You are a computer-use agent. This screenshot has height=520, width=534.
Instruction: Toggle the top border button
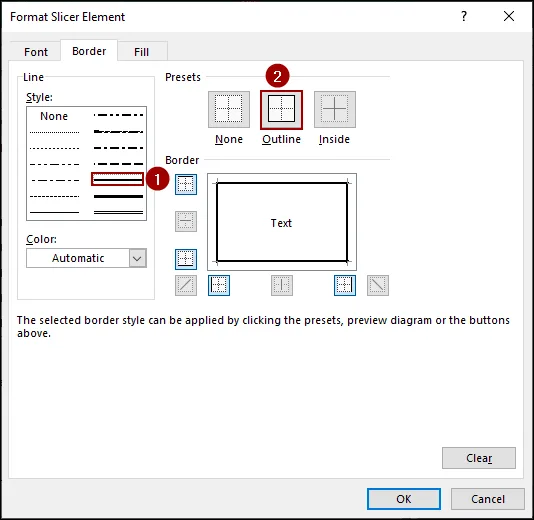(x=186, y=184)
